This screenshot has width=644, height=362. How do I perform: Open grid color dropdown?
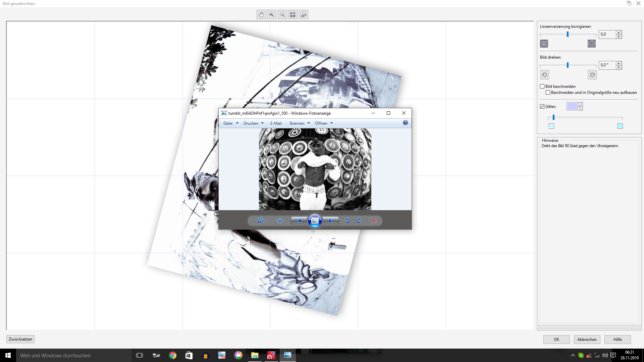(580, 106)
